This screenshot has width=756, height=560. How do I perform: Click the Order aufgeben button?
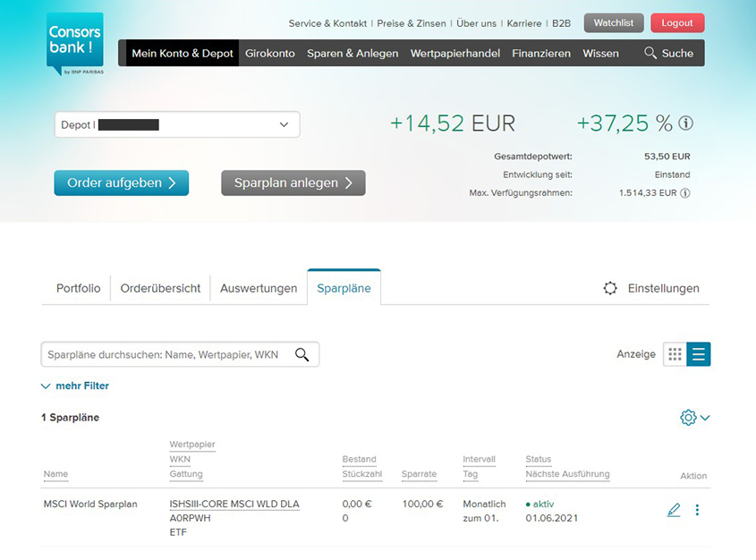(x=122, y=182)
